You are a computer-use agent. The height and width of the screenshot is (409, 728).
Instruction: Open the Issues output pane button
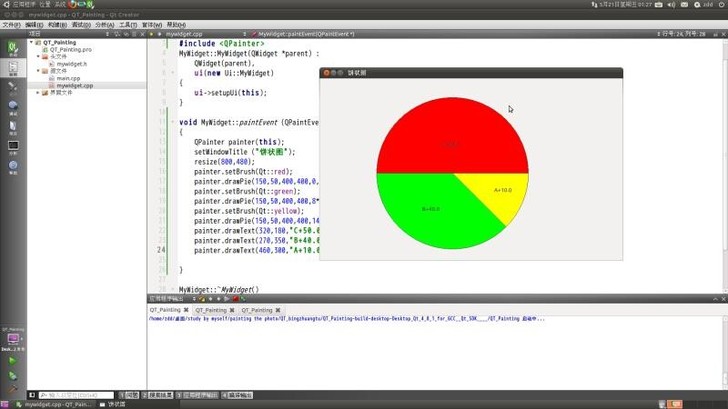(129, 395)
